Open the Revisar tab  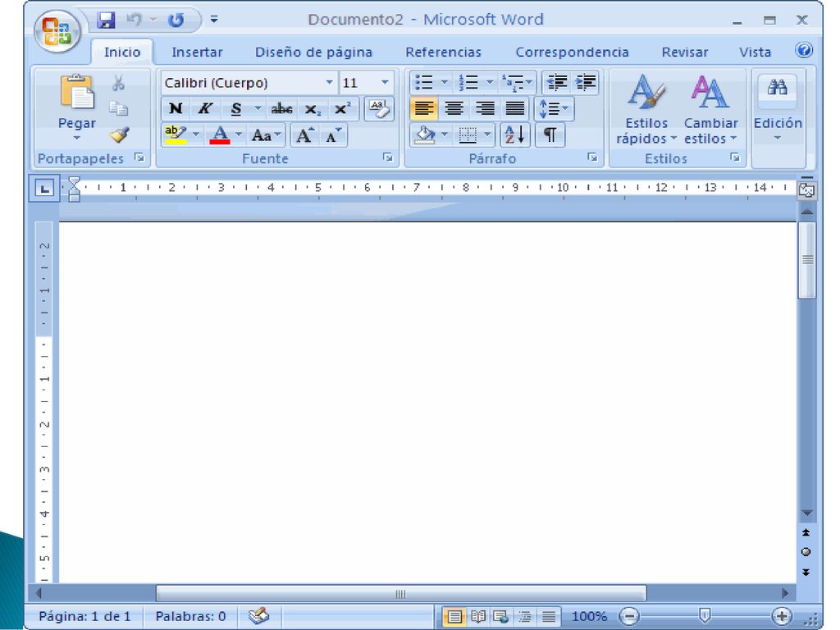(685, 52)
